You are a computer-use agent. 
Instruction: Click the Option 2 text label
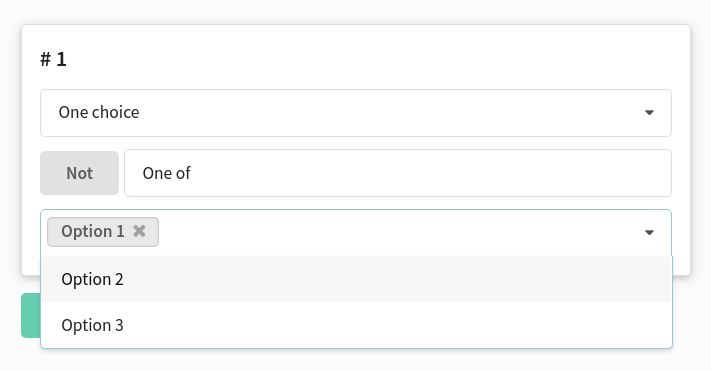(93, 279)
